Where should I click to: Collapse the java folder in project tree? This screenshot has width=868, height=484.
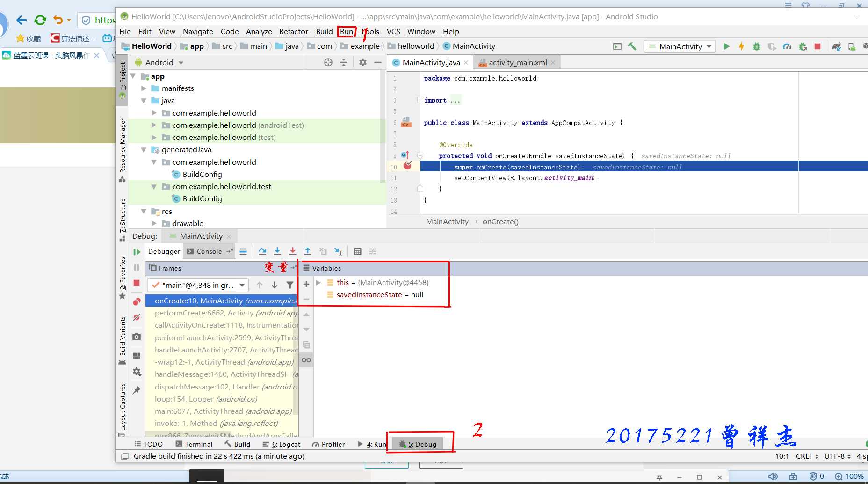coord(144,100)
